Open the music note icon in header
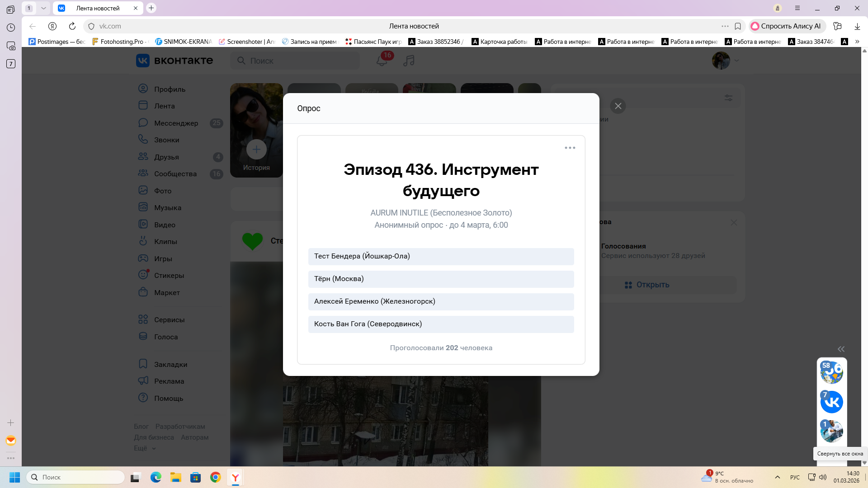Viewport: 868px width, 488px height. point(409,61)
